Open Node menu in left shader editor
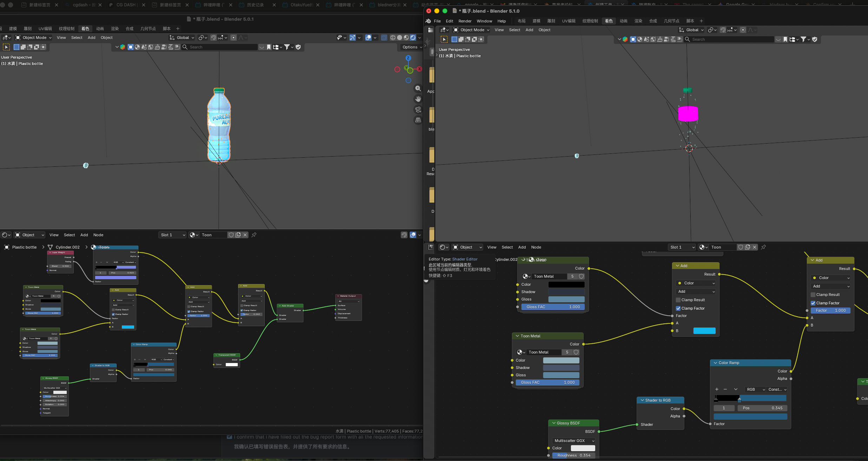Viewport: 868px width, 461px height. pyautogui.click(x=98, y=235)
